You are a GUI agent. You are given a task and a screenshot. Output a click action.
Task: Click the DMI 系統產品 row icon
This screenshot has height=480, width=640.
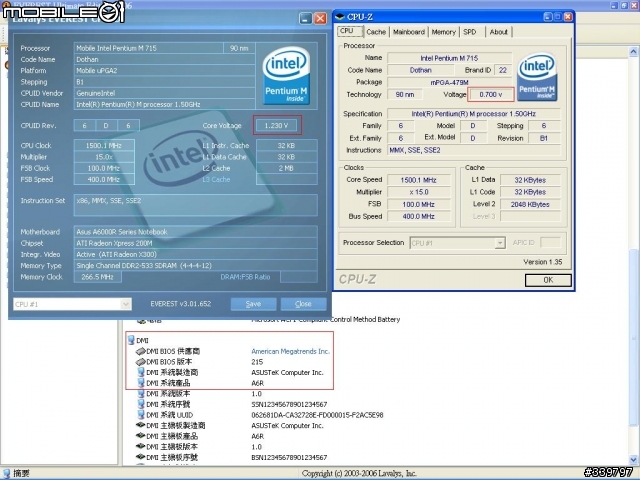141,383
